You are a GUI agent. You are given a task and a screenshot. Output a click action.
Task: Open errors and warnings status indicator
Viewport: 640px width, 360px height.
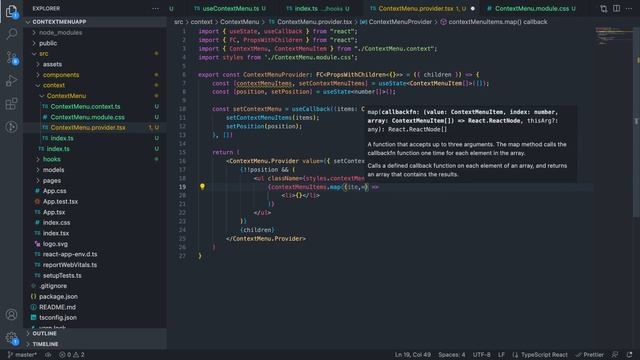coord(72,355)
